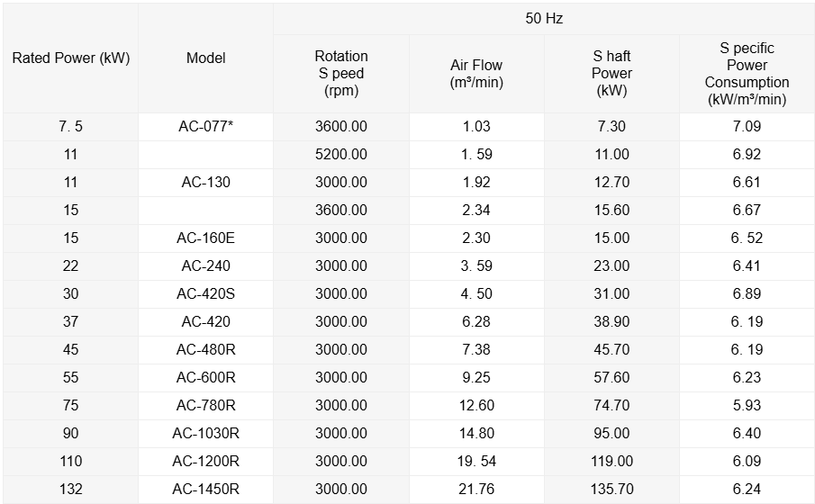
Task: Select the Rotation Speed (rpm) header
Action: pyautogui.click(x=341, y=74)
